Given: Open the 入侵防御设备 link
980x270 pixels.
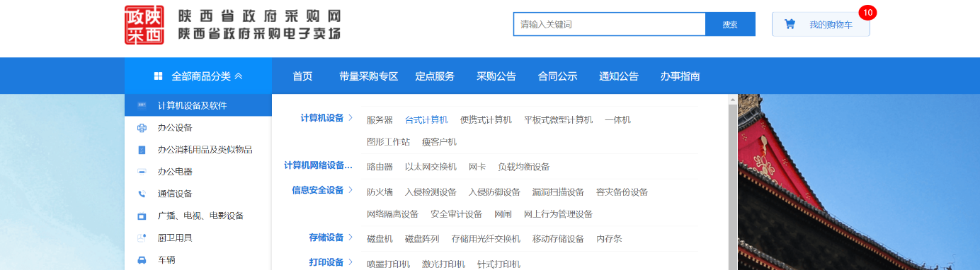Looking at the screenshot, I should point(494,192).
